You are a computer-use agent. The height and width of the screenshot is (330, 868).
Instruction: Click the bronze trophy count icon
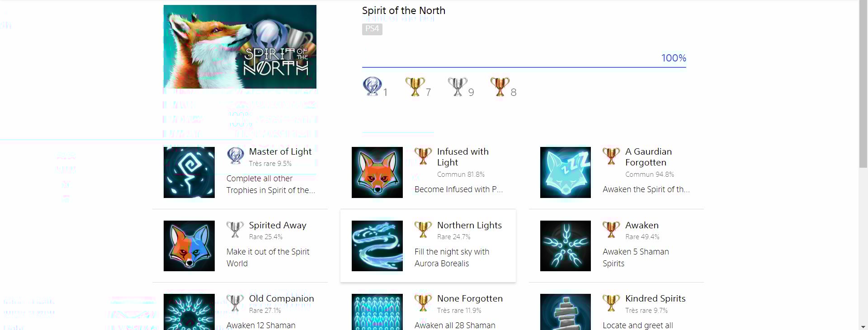(500, 86)
